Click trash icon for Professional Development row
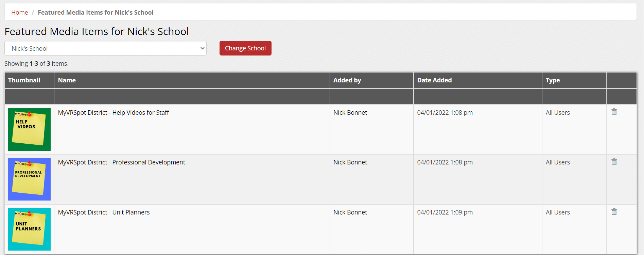The height and width of the screenshot is (255, 644). 614,162
